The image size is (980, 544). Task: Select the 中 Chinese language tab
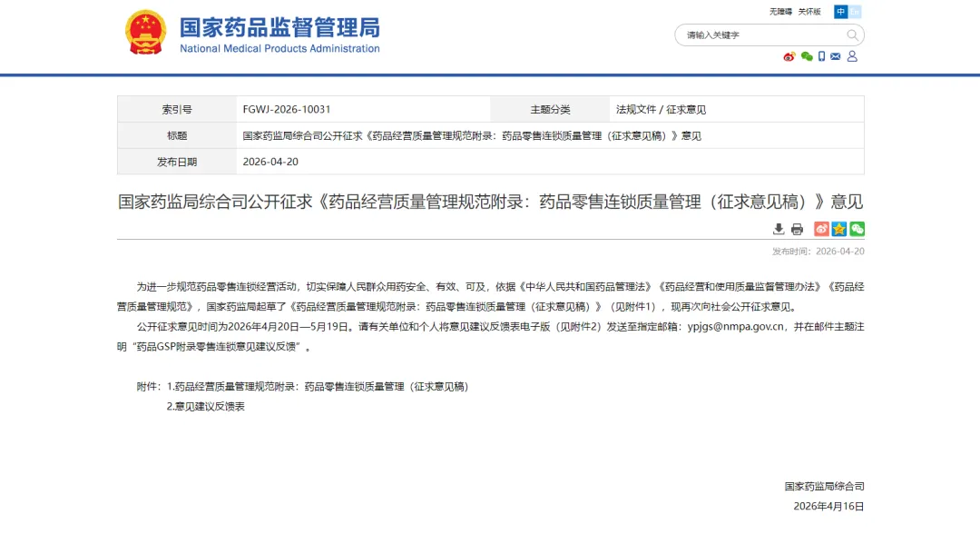pyautogui.click(x=840, y=12)
